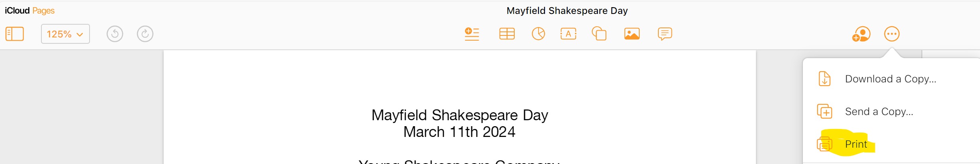This screenshot has height=164, width=980.
Task: Click the iCloud link in header
Action: tap(17, 11)
